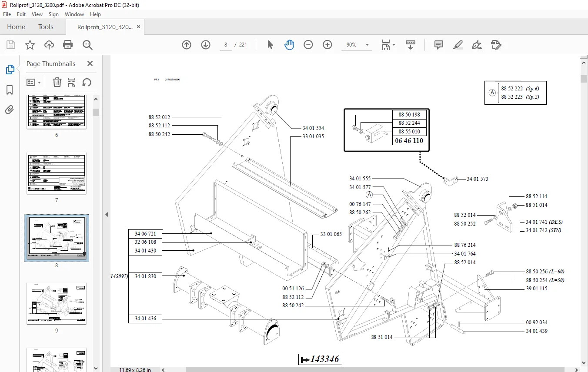Open the Sign document pen tool
Screen dimensions: 588x372
point(477,45)
